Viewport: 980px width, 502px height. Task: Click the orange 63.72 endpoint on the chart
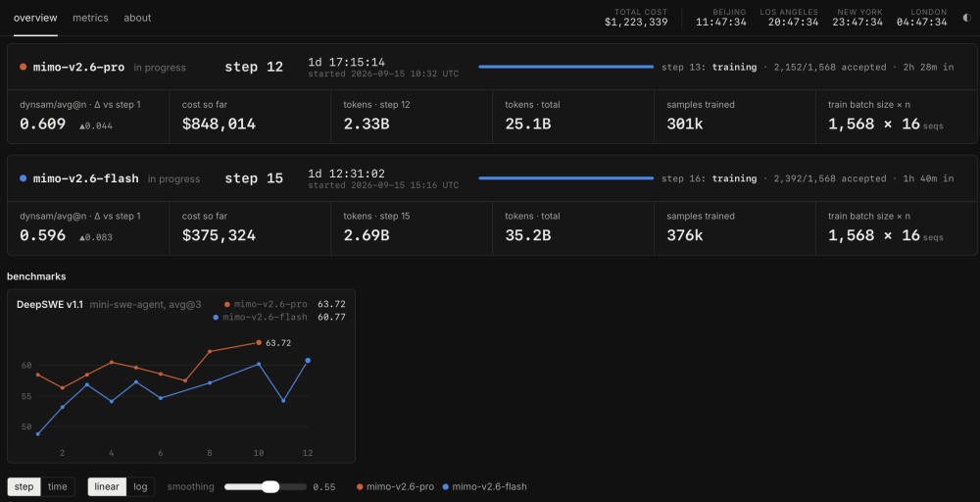(x=259, y=342)
